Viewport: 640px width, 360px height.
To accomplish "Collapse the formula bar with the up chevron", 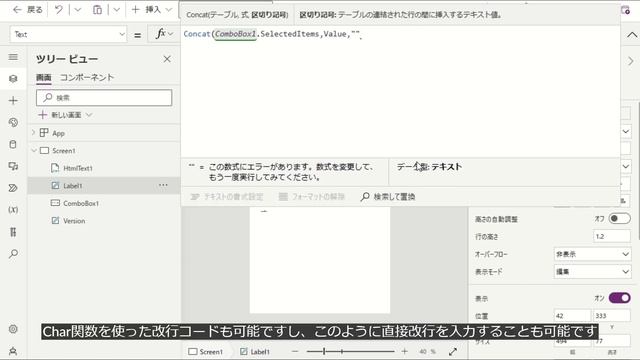I will click(x=631, y=35).
